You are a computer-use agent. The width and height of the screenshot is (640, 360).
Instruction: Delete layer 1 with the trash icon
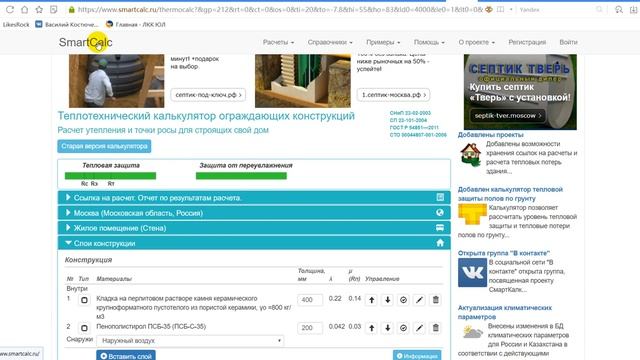436,300
